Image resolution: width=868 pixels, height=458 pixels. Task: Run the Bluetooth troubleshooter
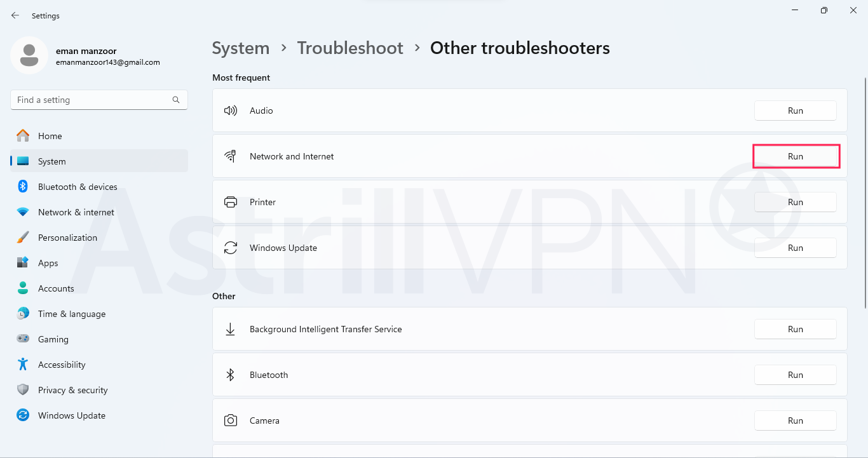(796, 375)
